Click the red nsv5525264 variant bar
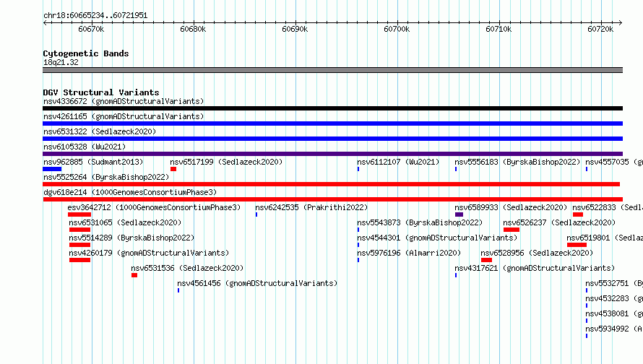 pos(332,184)
